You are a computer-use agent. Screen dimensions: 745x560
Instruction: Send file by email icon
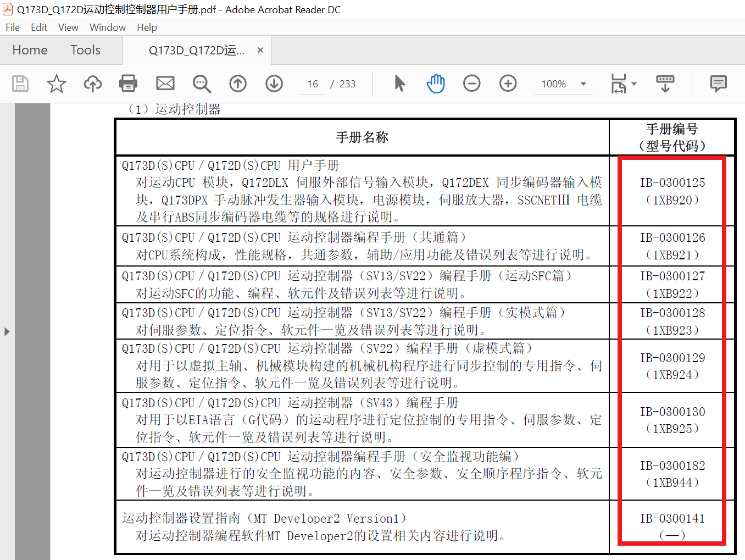pos(165,84)
